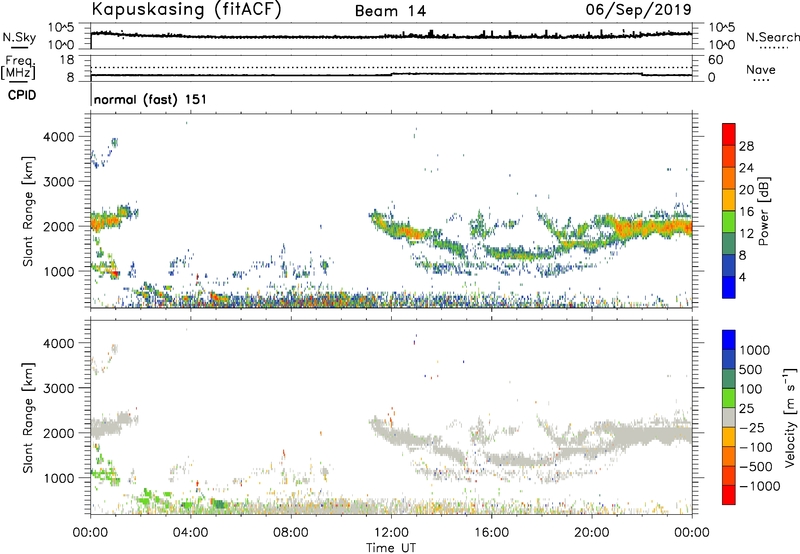Image resolution: width=800 pixels, height=554 pixels.
Task: Click the 1000 tick in power panel
Action: pyautogui.click(x=58, y=271)
